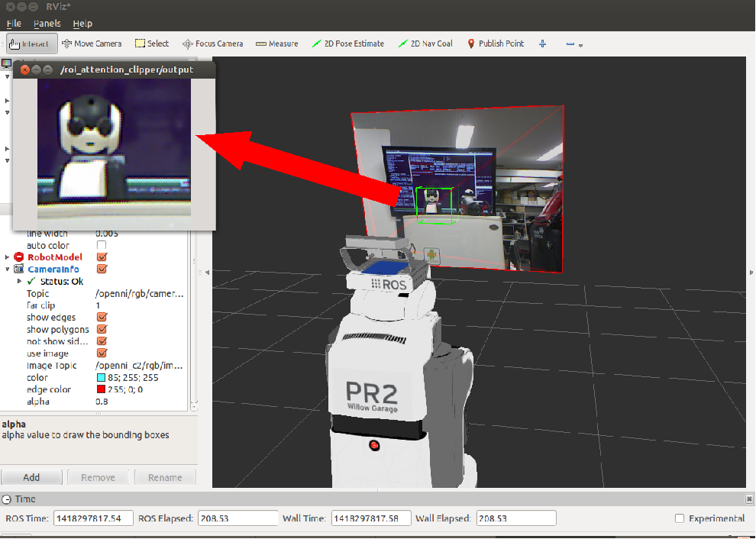
Task: Close the Time panel with X icon
Action: coord(749,499)
